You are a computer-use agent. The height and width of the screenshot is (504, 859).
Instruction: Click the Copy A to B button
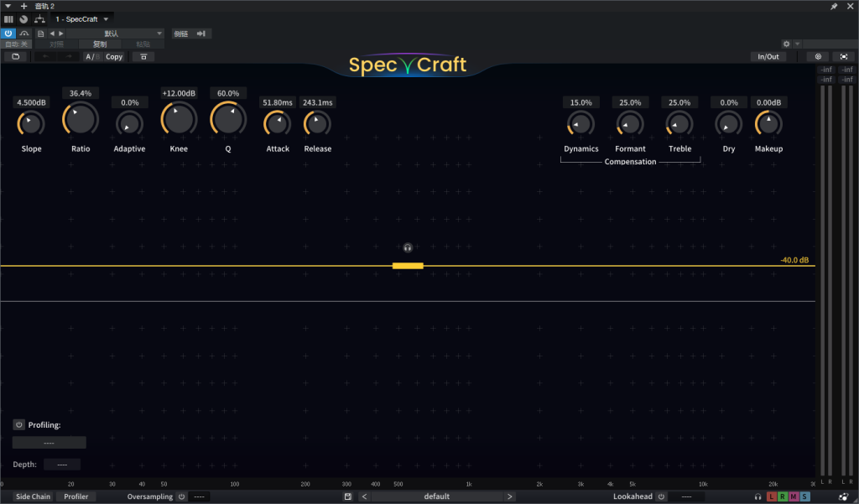114,56
